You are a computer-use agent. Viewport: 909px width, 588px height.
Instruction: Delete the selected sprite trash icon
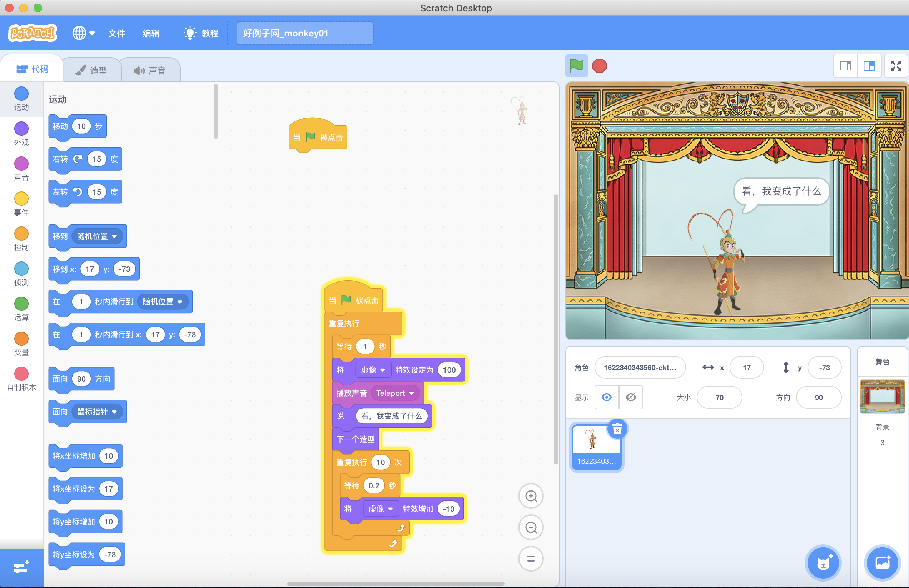[x=617, y=429]
